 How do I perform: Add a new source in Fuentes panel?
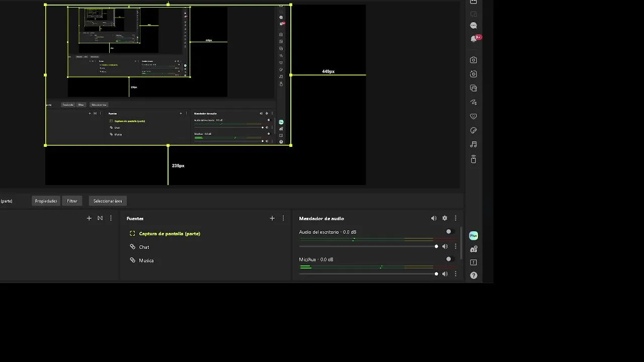272,218
